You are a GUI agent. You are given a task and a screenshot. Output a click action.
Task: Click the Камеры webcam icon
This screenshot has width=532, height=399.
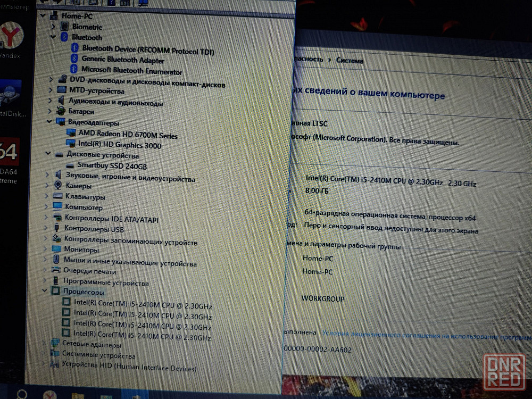coord(58,185)
